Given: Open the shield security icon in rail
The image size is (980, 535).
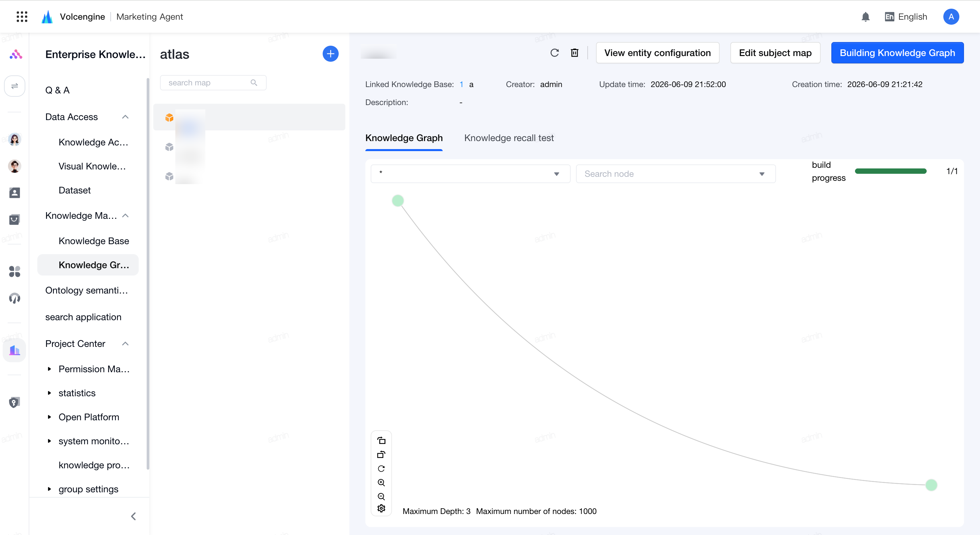Looking at the screenshot, I should tap(14, 402).
